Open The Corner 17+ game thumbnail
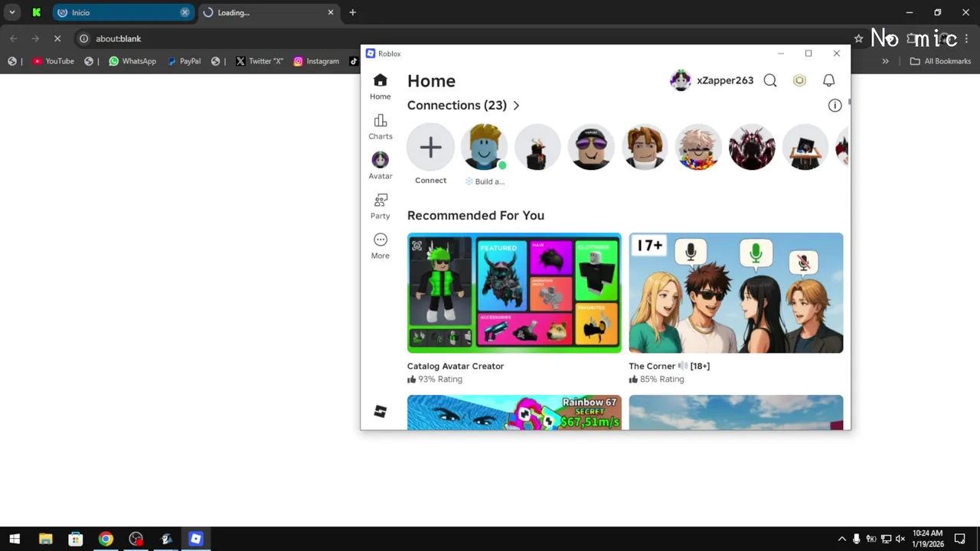This screenshot has height=551, width=980. (x=736, y=293)
